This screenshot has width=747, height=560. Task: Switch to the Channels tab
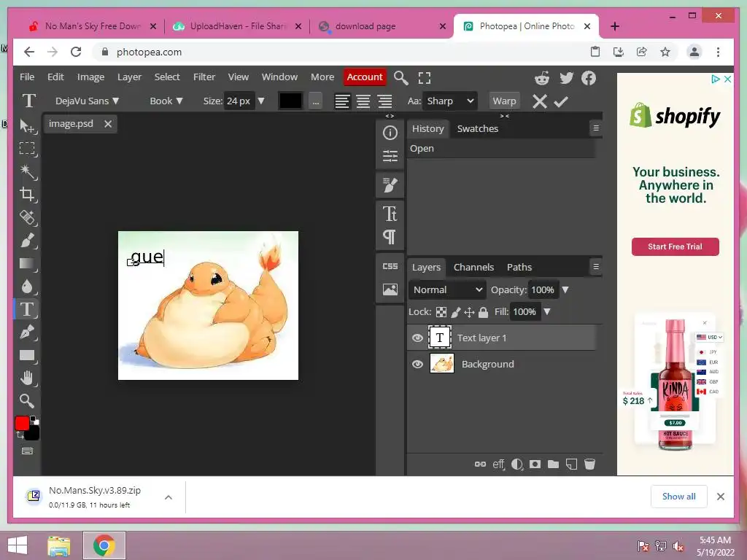click(x=473, y=267)
